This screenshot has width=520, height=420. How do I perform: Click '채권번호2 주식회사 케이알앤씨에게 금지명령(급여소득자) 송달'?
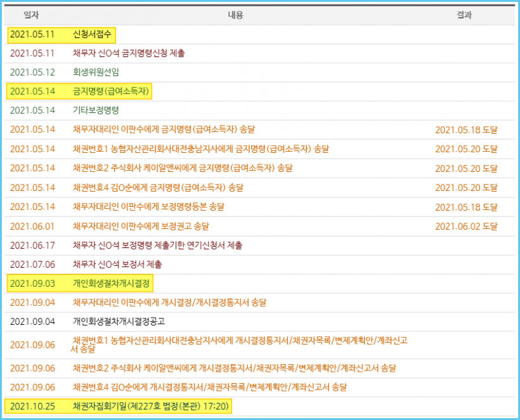(x=183, y=168)
